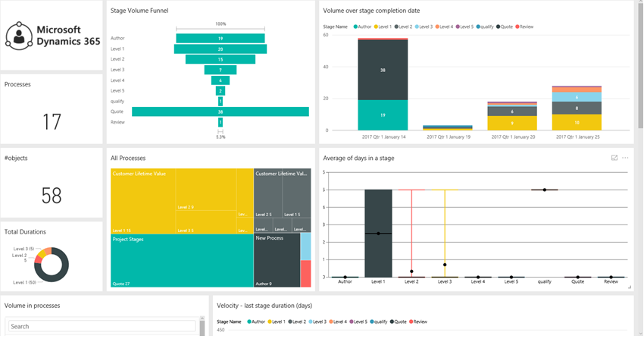This screenshot has height=339, width=644.
Task: Click the New Process treemap tile
Action: (277, 262)
